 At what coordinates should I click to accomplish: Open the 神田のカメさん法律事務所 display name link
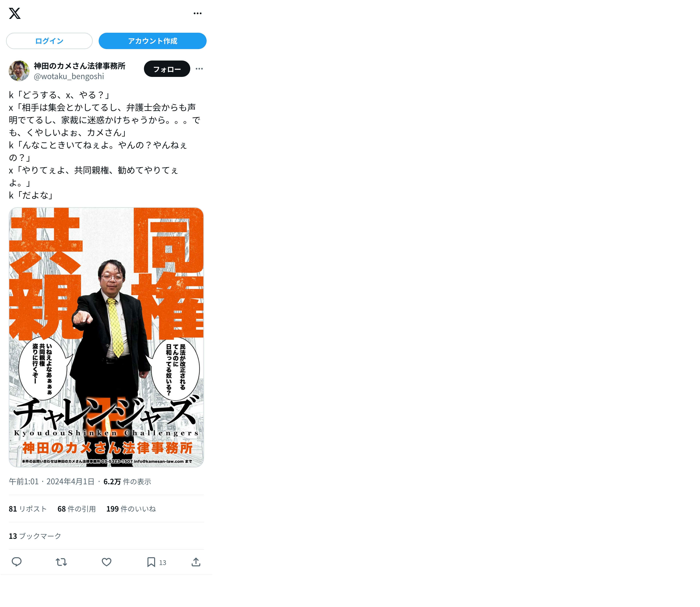click(x=80, y=66)
